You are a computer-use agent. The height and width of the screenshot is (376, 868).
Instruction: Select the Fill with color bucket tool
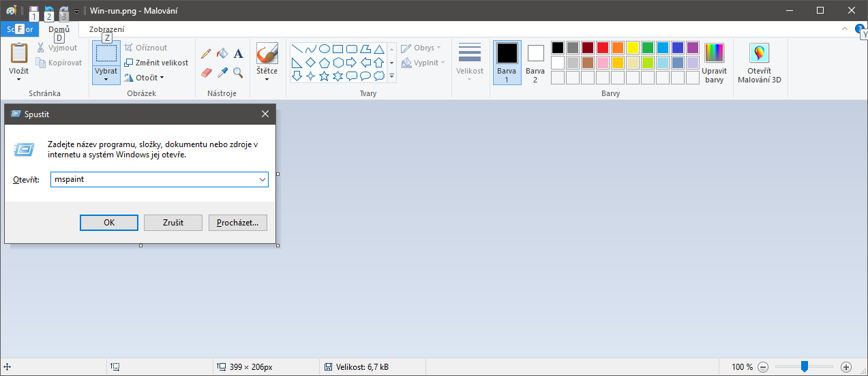pyautogui.click(x=222, y=53)
